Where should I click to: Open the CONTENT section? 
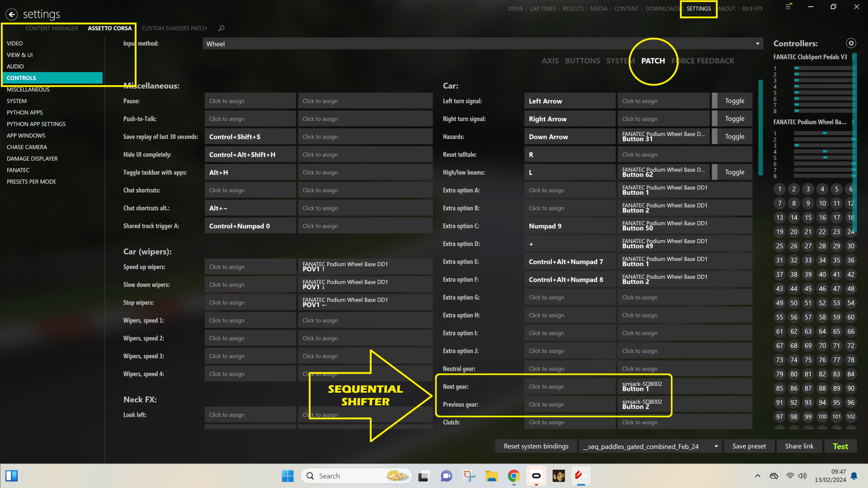[626, 8]
